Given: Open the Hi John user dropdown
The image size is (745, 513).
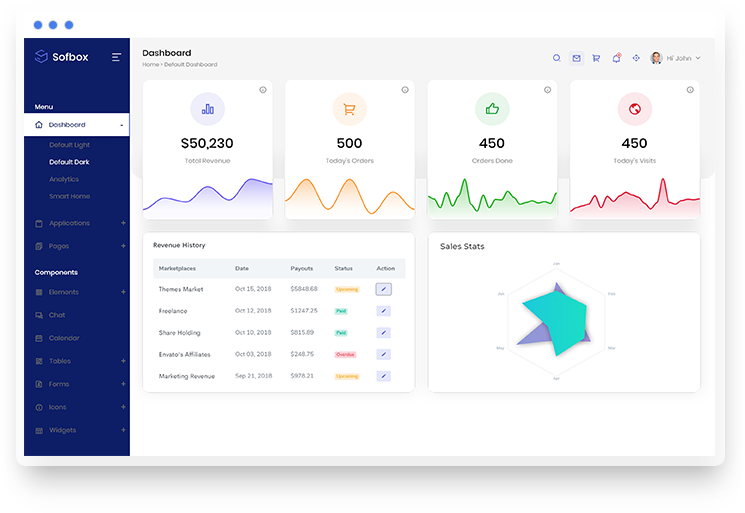Looking at the screenshot, I should [676, 58].
